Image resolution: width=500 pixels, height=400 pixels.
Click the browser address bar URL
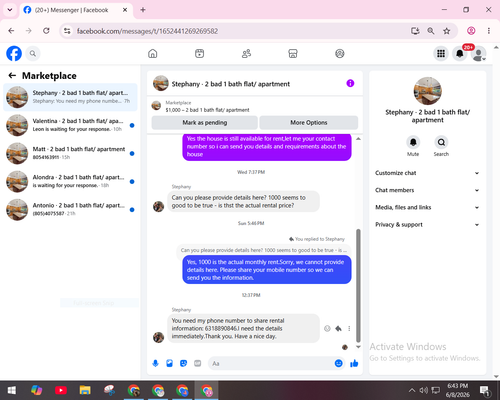147,31
